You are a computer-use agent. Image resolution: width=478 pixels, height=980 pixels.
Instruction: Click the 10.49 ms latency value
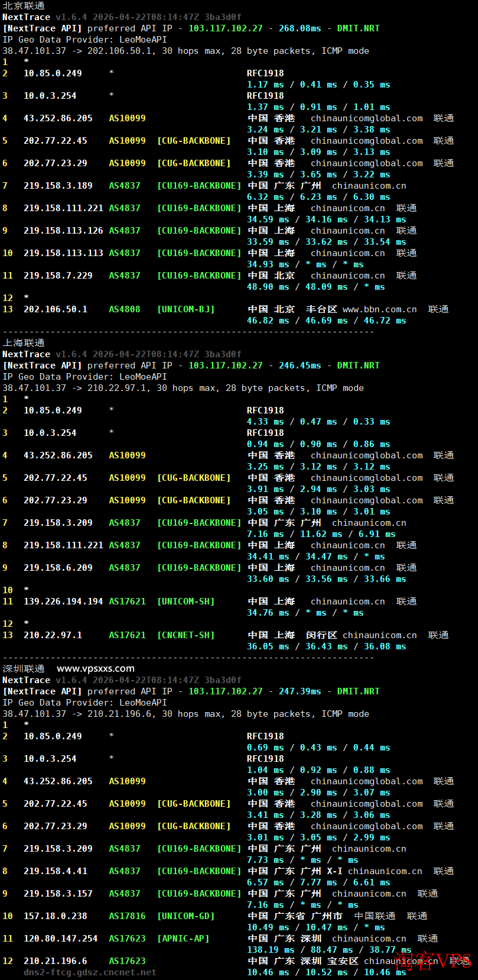point(268,927)
